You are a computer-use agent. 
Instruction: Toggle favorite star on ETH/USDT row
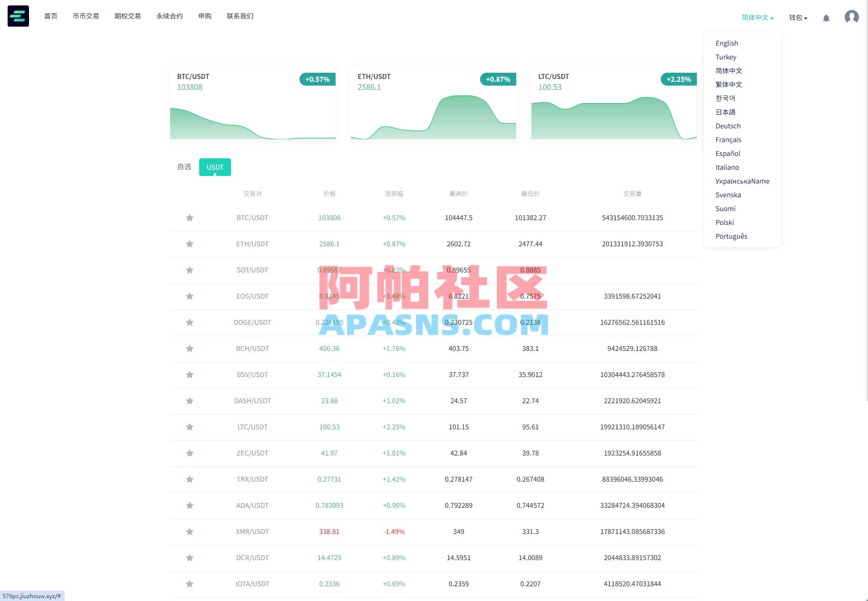pyautogui.click(x=190, y=243)
